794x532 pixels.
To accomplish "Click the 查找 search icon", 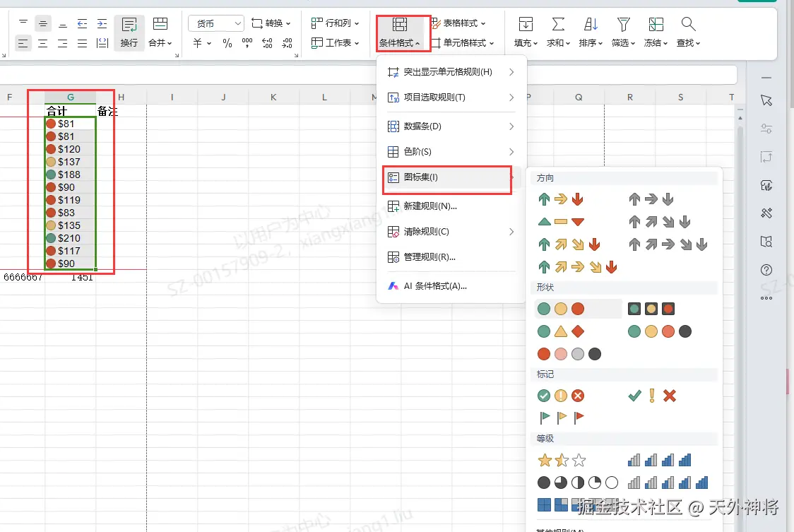I will (x=688, y=24).
